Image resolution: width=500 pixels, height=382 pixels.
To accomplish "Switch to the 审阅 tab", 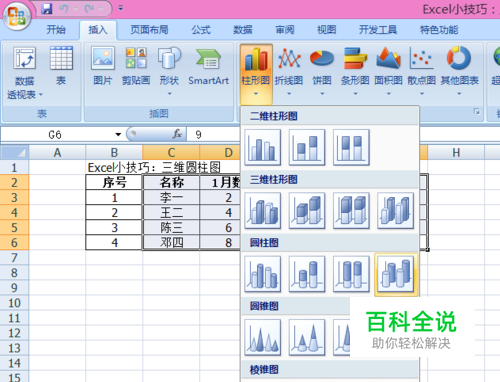I will (285, 30).
